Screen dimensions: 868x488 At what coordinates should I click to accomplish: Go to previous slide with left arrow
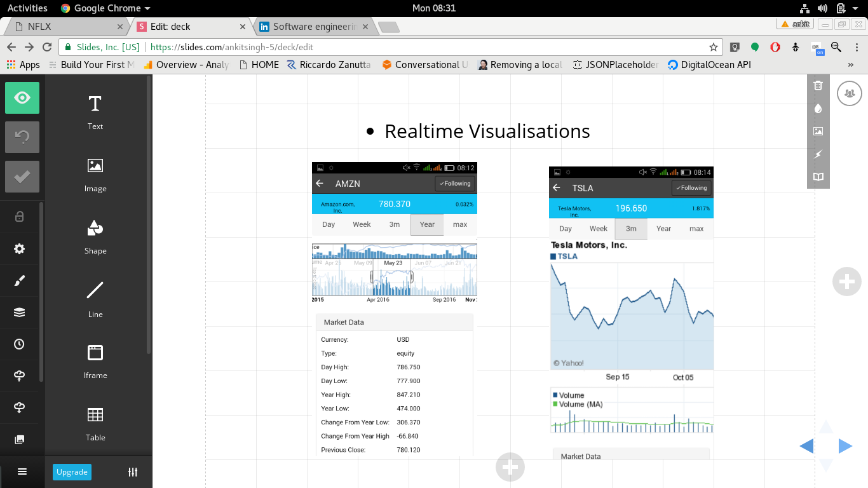pos(806,446)
